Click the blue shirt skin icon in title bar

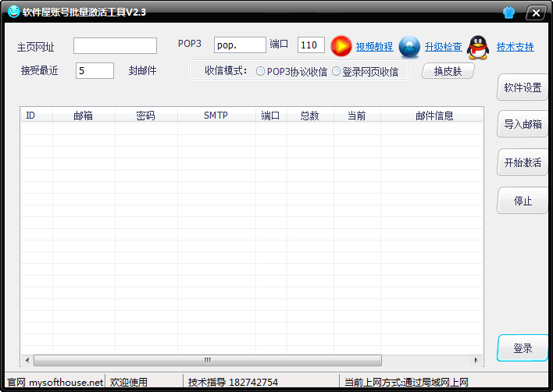508,12
